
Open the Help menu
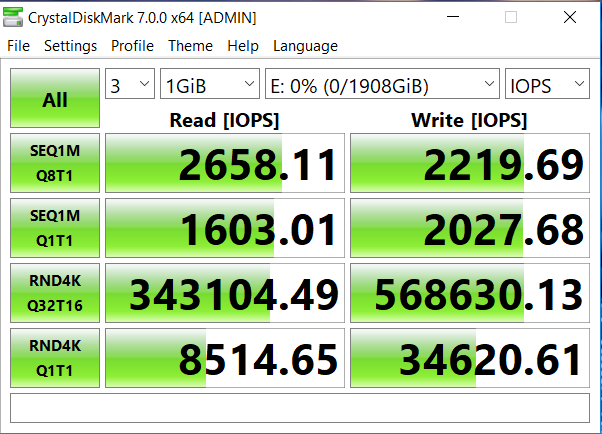click(243, 46)
